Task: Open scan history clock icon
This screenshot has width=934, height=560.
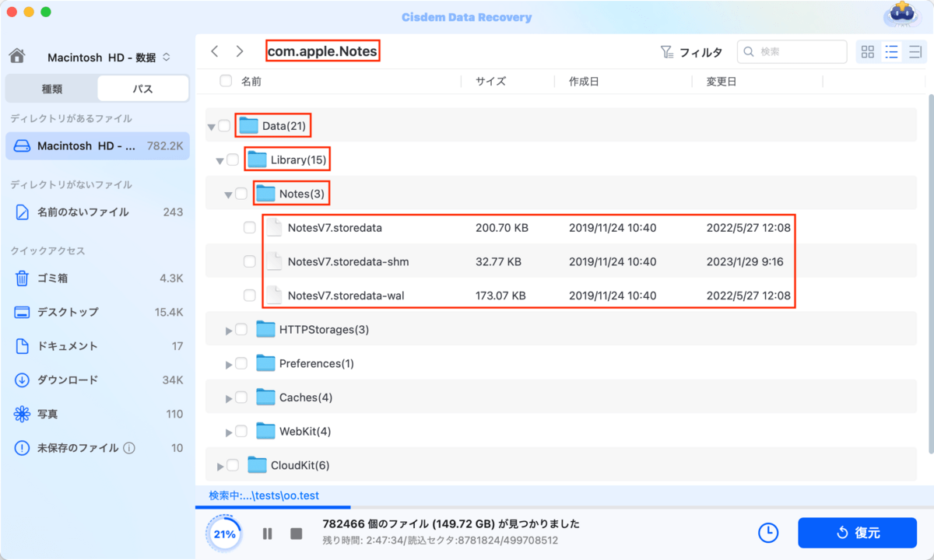Action: 768,533
